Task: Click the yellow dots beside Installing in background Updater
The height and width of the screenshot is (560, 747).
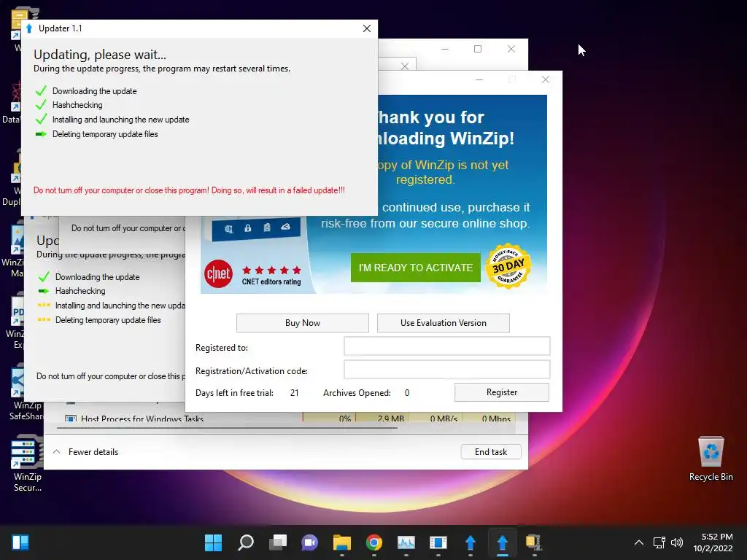Action: point(44,306)
